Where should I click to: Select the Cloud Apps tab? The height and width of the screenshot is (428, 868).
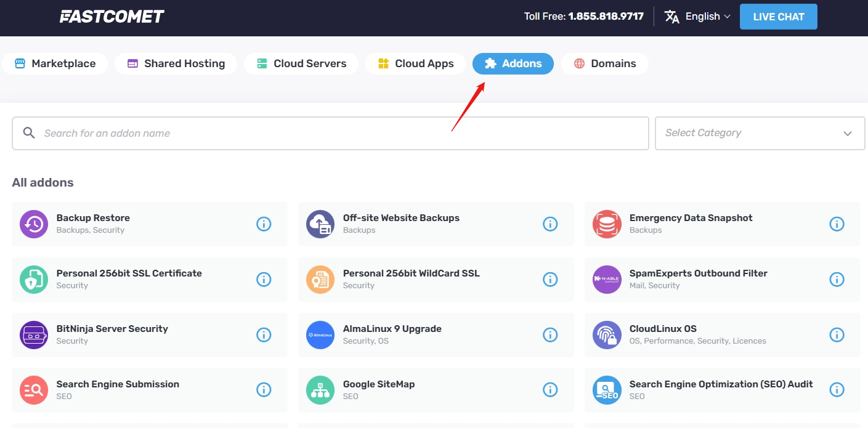pos(415,63)
